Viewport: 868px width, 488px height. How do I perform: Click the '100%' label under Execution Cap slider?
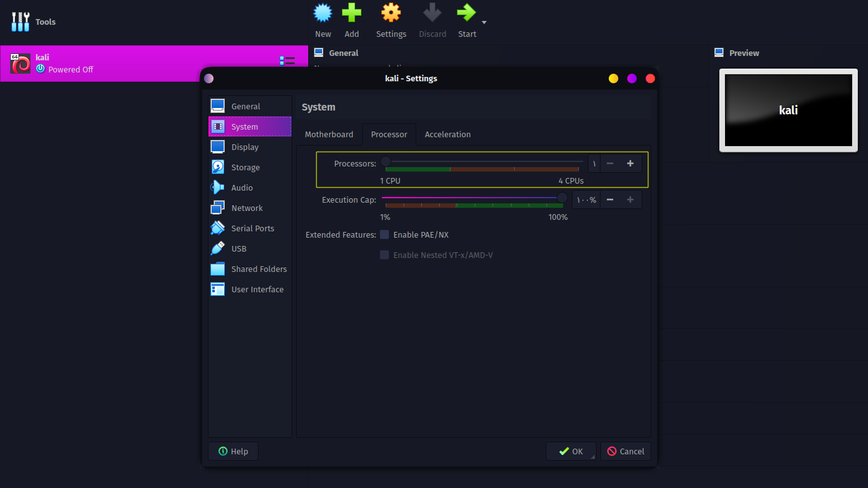[558, 217]
